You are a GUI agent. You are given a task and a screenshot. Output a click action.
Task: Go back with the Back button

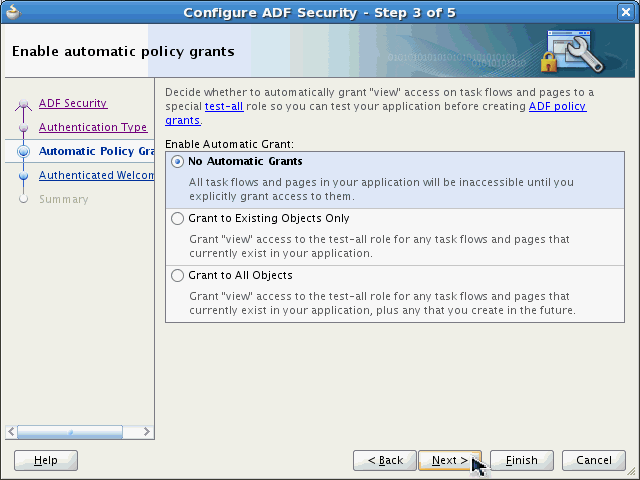point(385,460)
